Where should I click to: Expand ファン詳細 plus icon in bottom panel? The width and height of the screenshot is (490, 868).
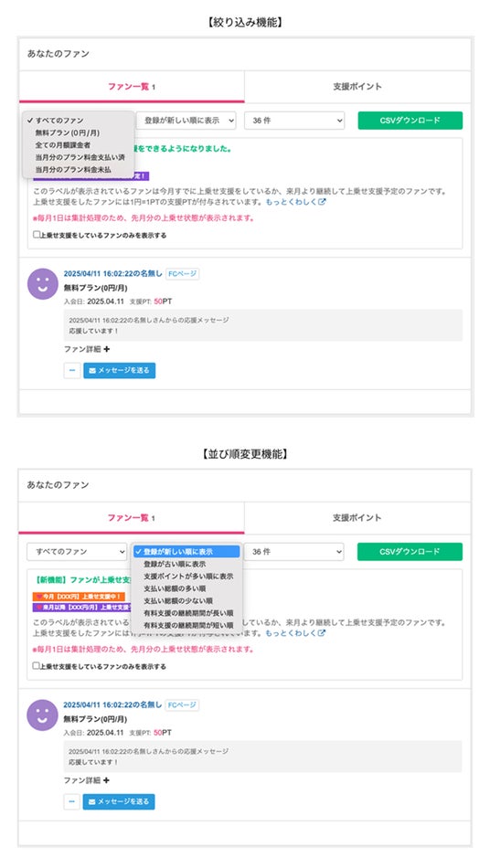coord(106,780)
